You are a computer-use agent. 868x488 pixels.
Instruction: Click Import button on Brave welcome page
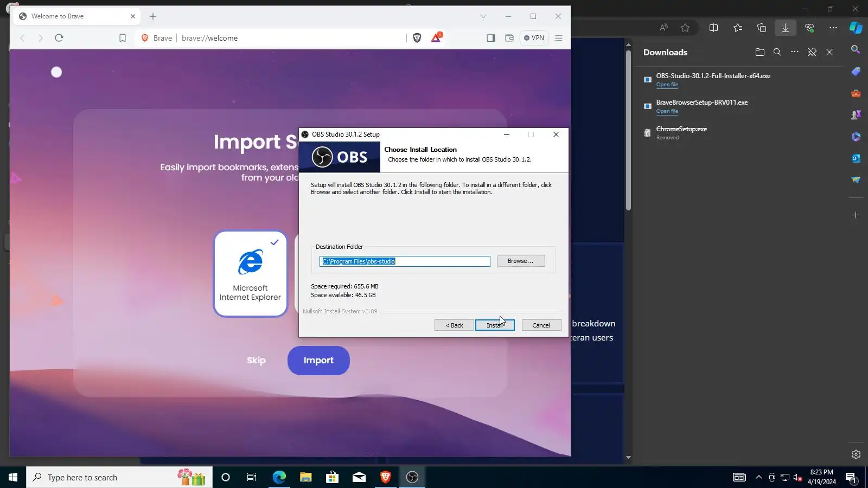(318, 361)
